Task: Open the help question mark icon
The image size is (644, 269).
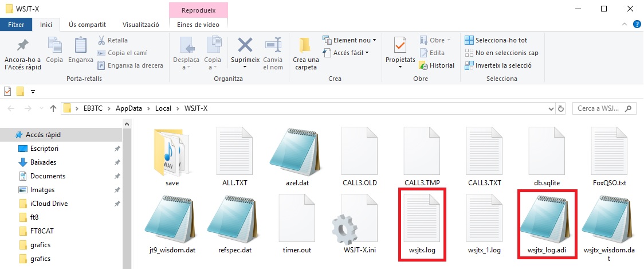Action: (x=637, y=25)
